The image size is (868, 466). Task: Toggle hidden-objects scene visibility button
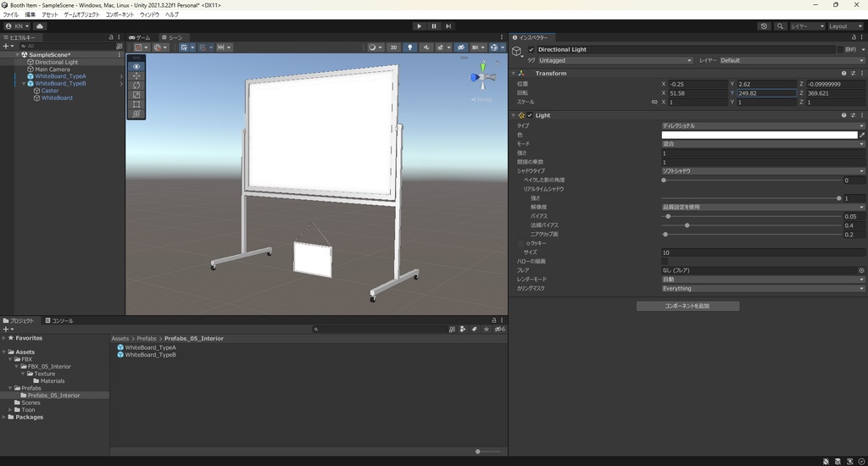click(460, 47)
